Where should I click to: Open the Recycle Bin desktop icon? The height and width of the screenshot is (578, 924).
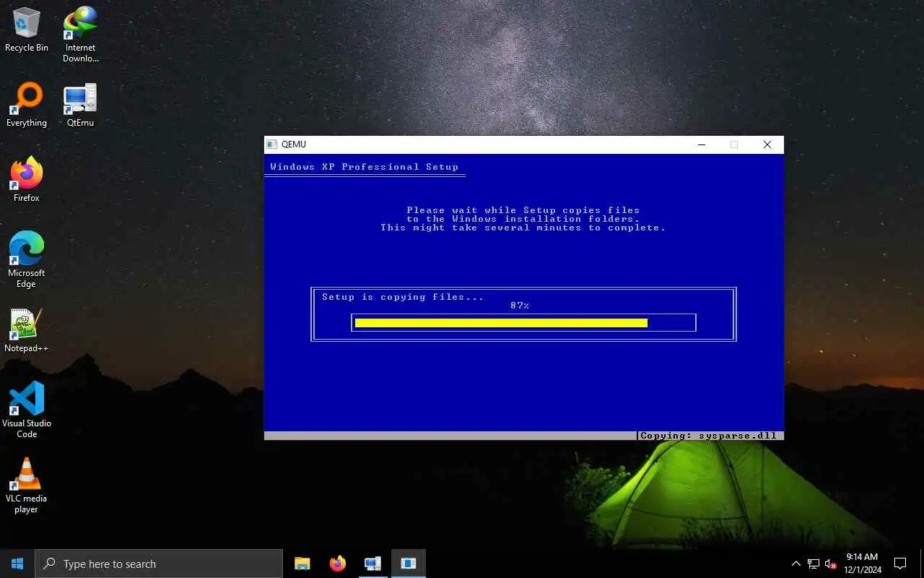[x=27, y=30]
